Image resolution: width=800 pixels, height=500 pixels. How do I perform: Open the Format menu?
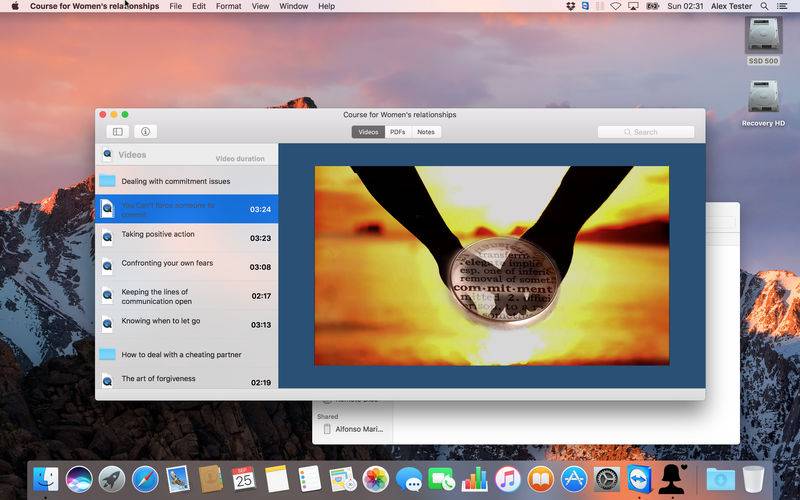pyautogui.click(x=229, y=6)
